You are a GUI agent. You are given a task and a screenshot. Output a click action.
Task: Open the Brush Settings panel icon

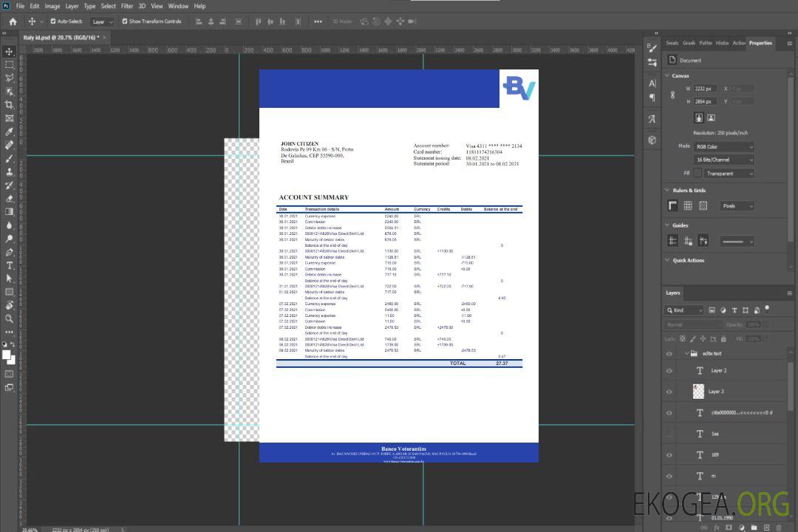click(x=652, y=48)
